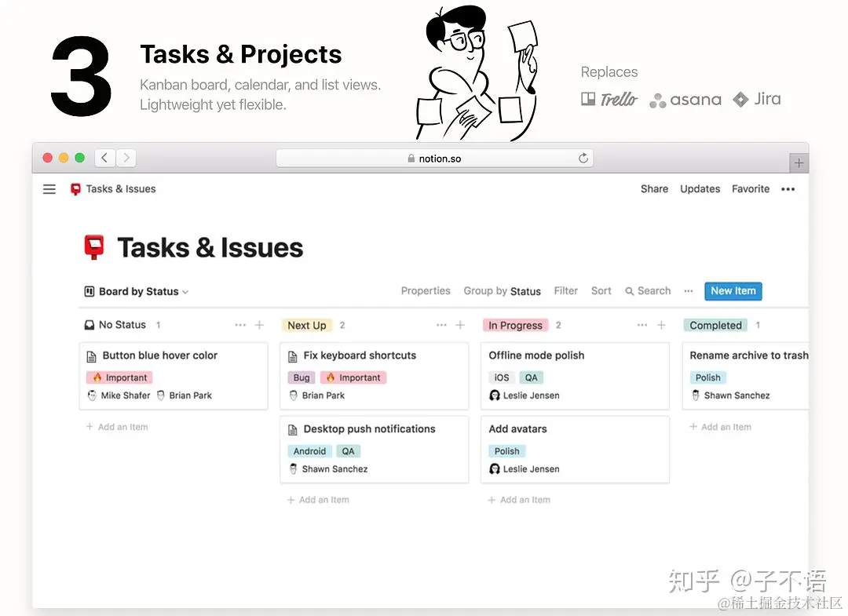Click the lock icon in the address bar
Image resolution: width=848 pixels, height=616 pixels.
point(411,159)
